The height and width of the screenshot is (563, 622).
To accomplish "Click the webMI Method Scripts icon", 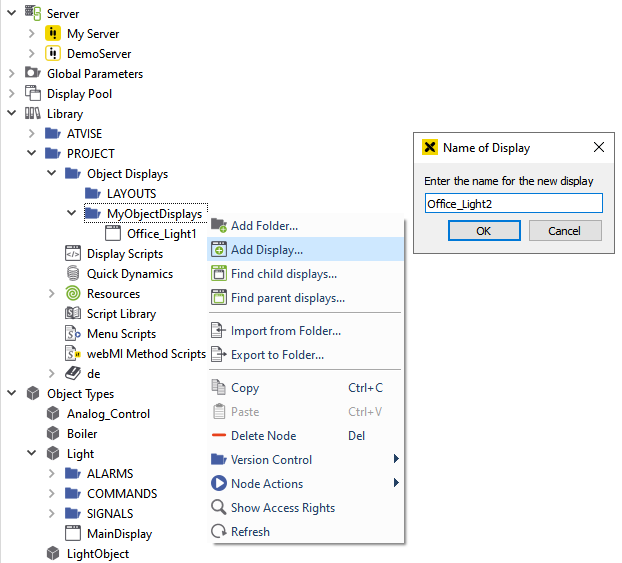I will coord(73,354).
